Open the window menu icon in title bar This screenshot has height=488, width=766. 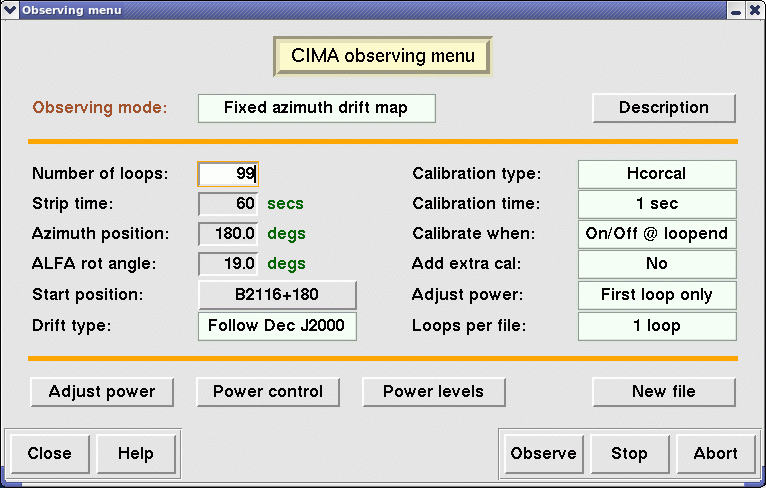11,10
